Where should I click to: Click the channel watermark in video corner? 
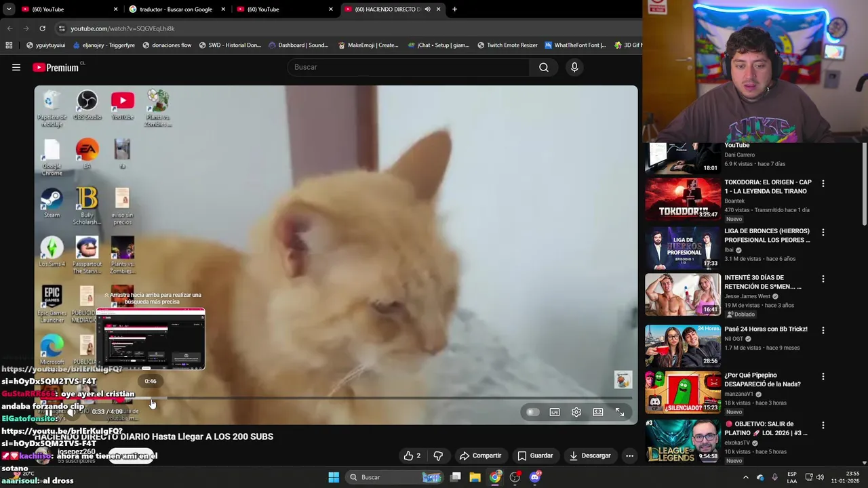tap(623, 380)
